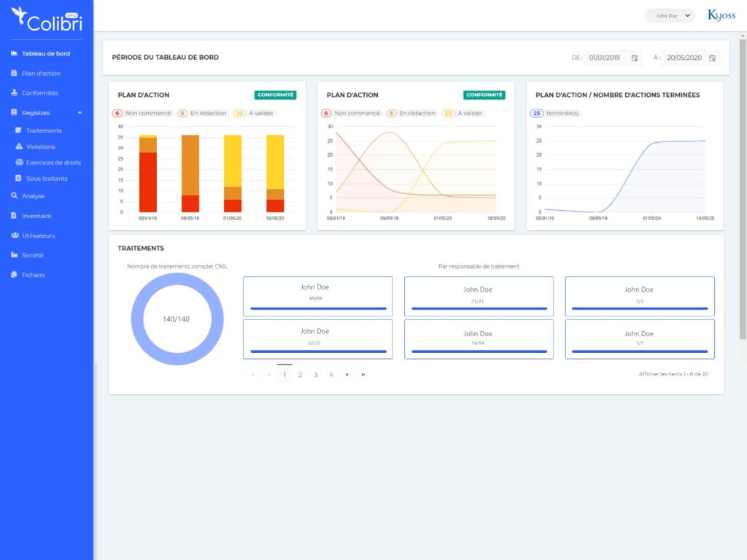Open Plan d'action in sidebar
The width and height of the screenshot is (747, 560).
tap(41, 74)
